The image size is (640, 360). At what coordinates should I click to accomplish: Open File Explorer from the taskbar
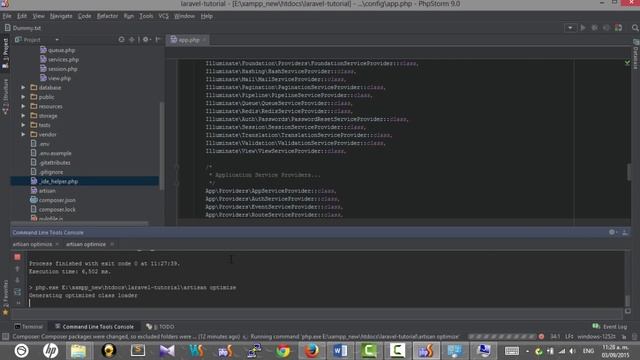[79, 351]
